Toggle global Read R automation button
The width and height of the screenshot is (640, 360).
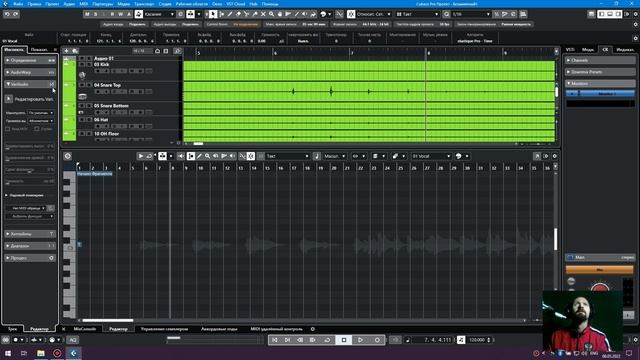click(x=112, y=14)
